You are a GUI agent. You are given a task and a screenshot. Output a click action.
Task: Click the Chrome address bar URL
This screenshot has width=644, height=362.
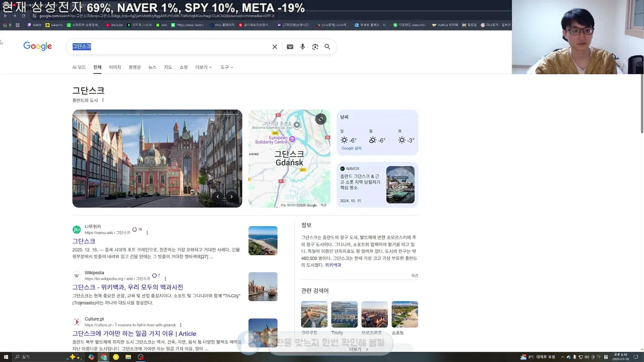[x=156, y=16]
